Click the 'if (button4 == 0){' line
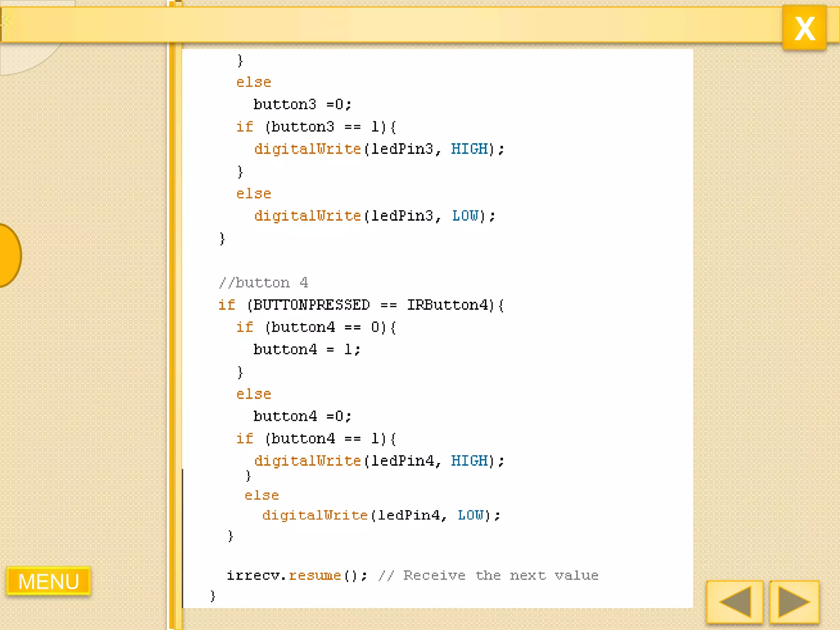Viewport: 840px width, 630px height. point(316,327)
